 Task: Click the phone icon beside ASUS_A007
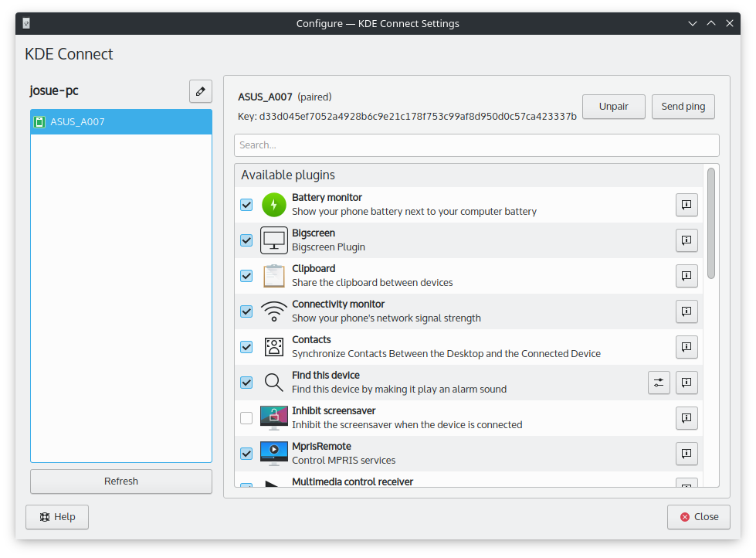(39, 122)
